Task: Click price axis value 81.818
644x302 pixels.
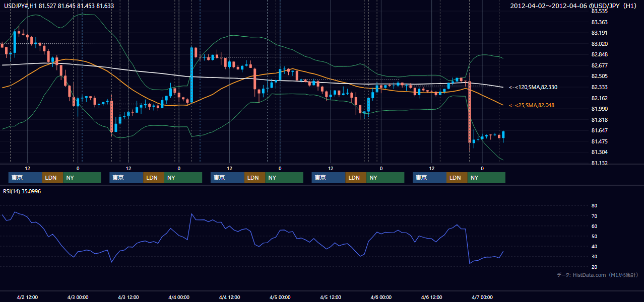Action: [x=599, y=120]
